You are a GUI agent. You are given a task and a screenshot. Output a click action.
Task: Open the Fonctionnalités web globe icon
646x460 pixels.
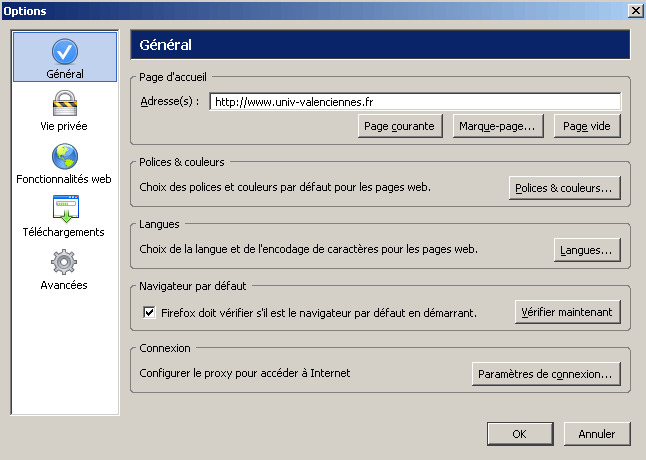click(x=65, y=157)
